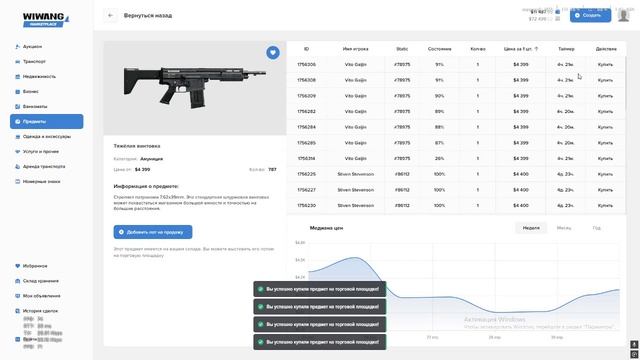Click the ID column header
640x360 pixels.
306,49
